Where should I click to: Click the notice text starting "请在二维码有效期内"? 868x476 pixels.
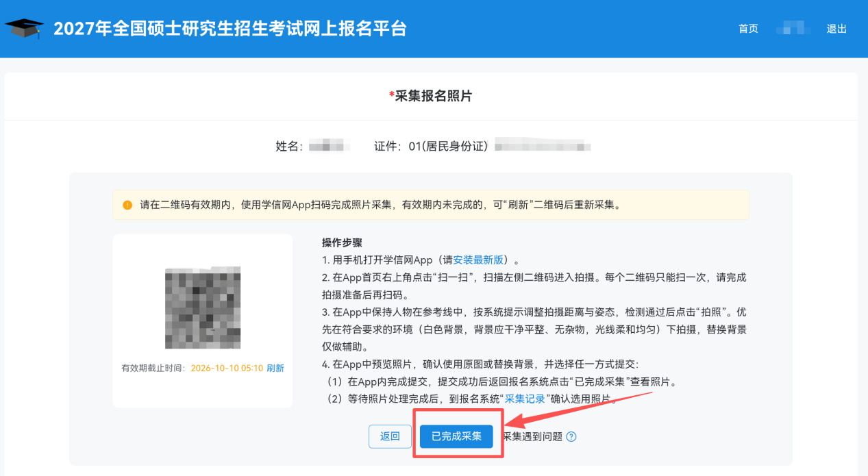[x=380, y=205]
